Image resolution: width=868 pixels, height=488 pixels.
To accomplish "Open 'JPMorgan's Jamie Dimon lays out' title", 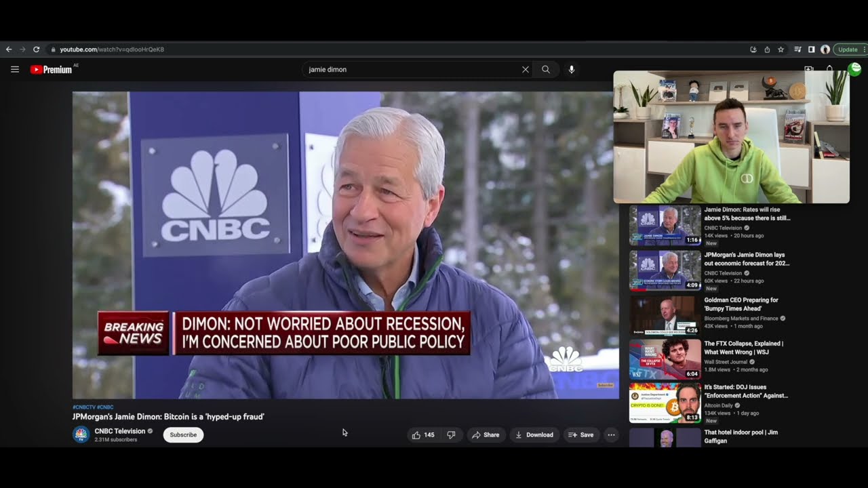I will click(747, 259).
